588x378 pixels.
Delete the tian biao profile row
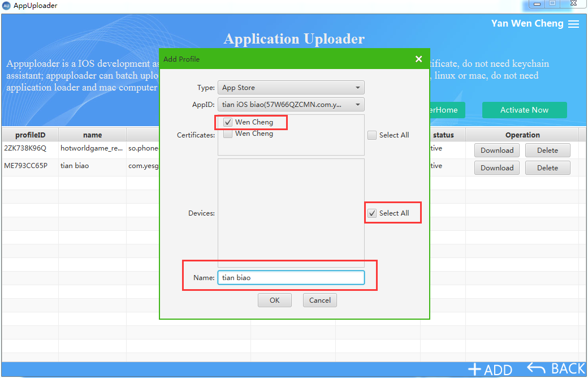pos(547,168)
